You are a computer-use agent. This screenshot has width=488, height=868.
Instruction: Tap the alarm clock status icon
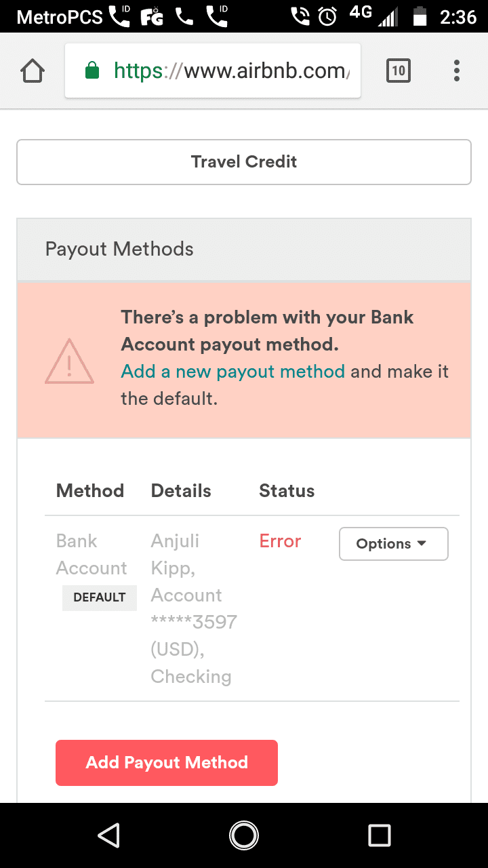tap(327, 16)
